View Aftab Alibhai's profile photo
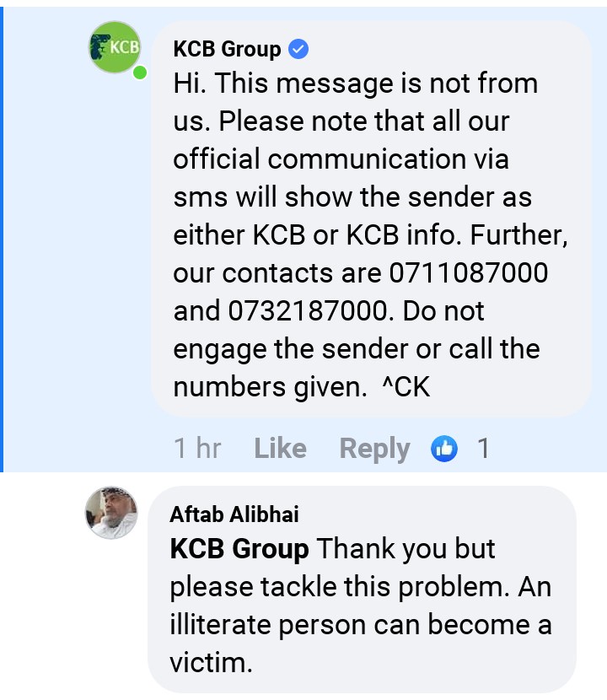 (111, 513)
